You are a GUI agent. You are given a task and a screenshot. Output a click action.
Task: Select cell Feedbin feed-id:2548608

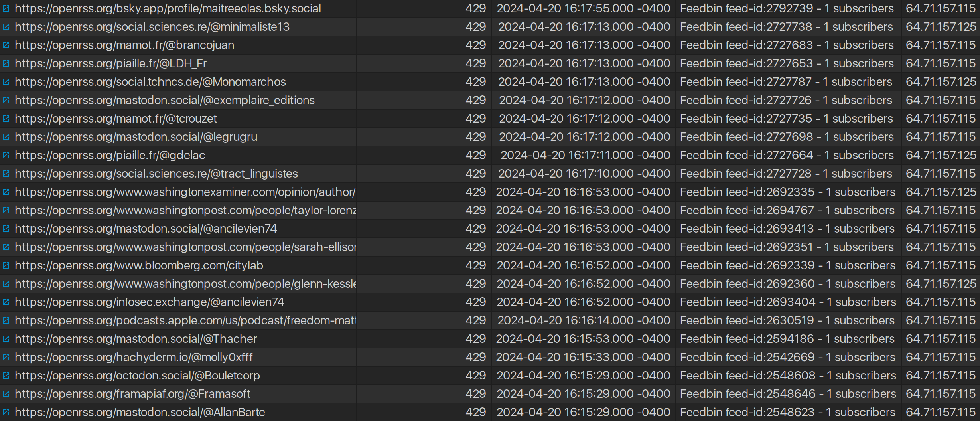788,376
